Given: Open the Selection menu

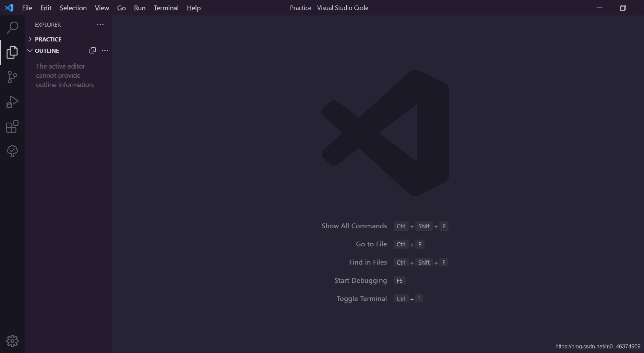Looking at the screenshot, I should pyautogui.click(x=73, y=8).
